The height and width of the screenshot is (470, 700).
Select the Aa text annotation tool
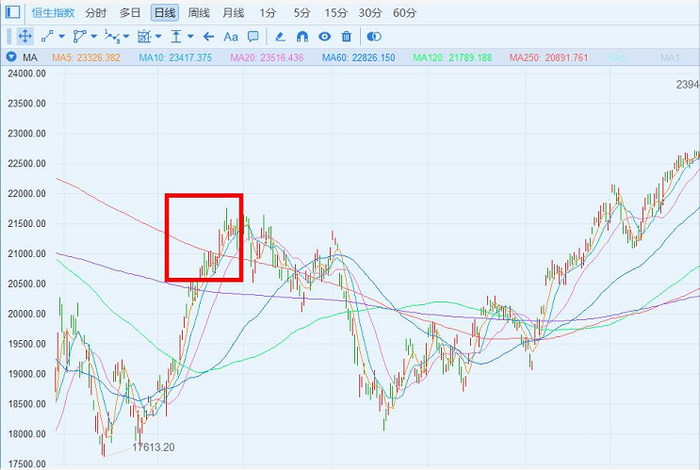(x=231, y=37)
